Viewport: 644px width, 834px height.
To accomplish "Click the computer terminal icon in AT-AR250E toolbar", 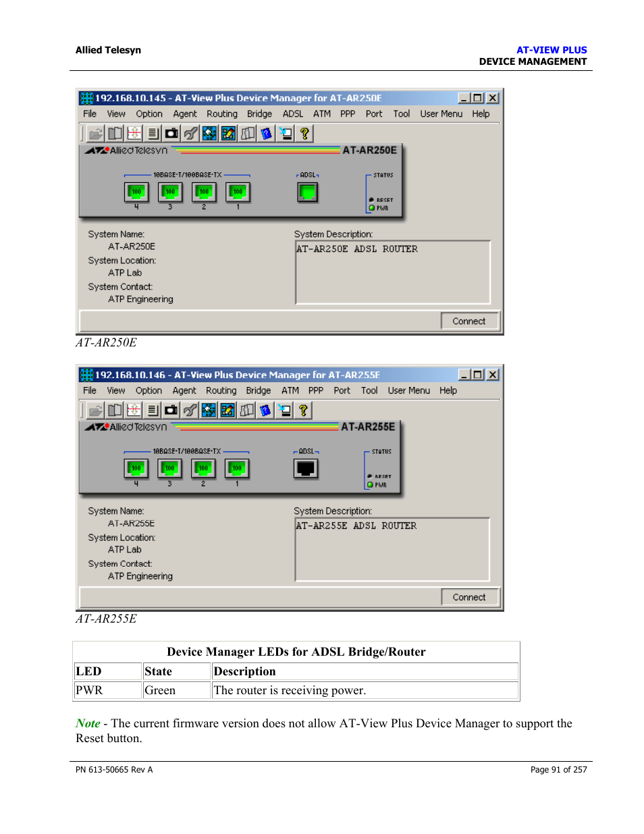I will (x=286, y=134).
